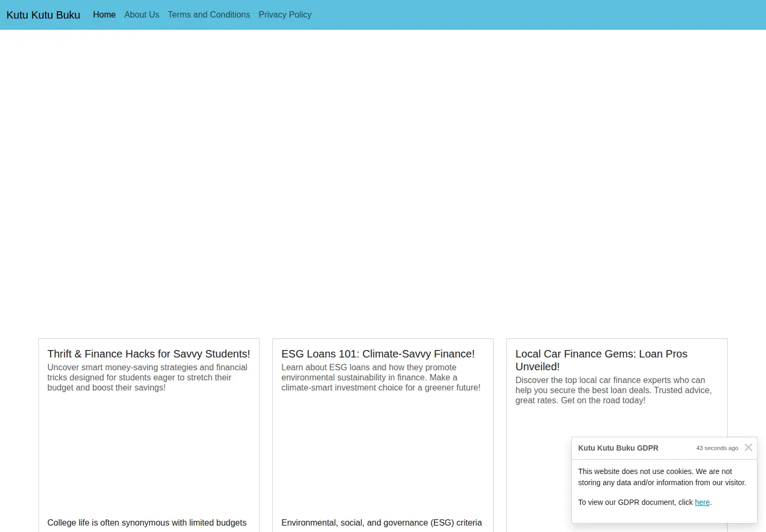Click the 'Kutu Kutu Buku GDPR' notice title
Image resolution: width=766 pixels, height=532 pixels.
coord(618,448)
